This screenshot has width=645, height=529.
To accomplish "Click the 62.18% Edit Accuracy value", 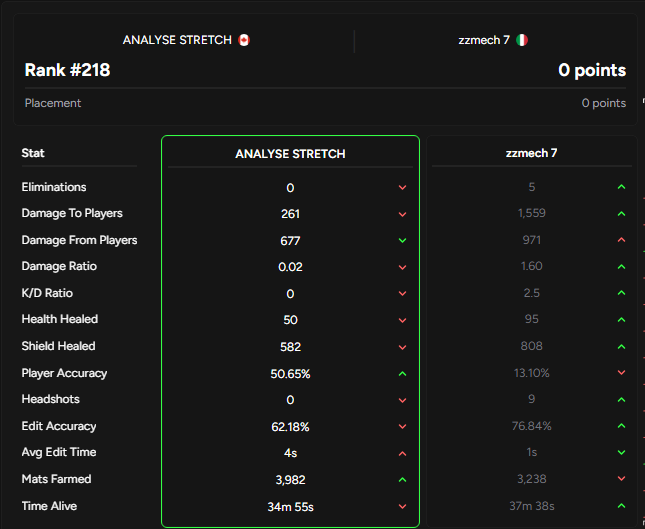I will click(x=290, y=427).
